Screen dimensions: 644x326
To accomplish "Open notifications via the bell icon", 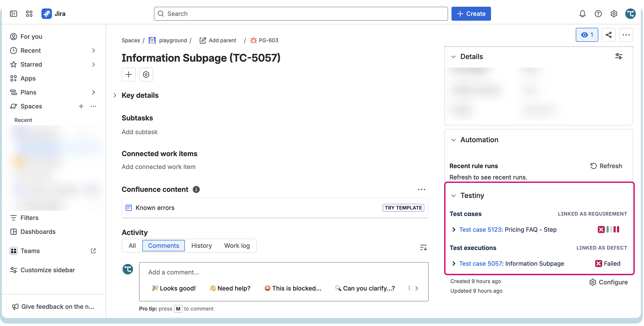I will [582, 14].
